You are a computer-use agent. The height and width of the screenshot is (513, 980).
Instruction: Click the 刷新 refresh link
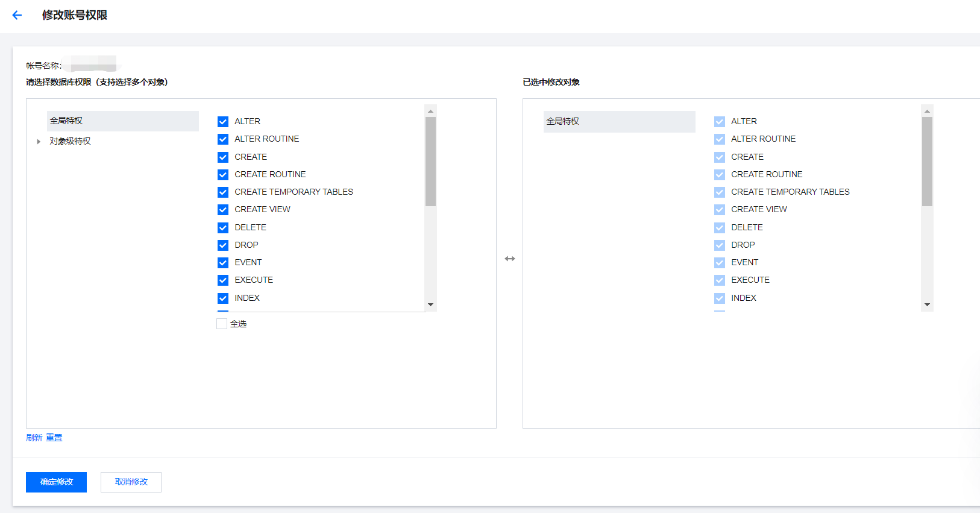click(34, 438)
